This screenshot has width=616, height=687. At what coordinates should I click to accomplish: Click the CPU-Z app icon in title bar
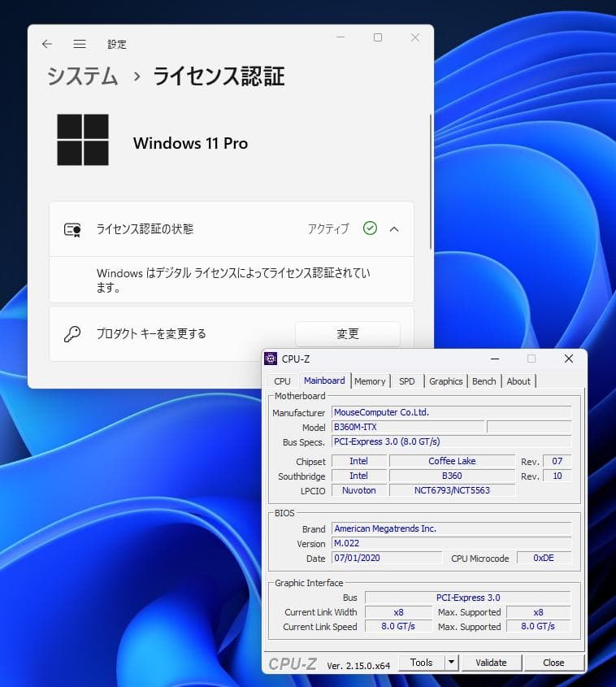point(271,359)
